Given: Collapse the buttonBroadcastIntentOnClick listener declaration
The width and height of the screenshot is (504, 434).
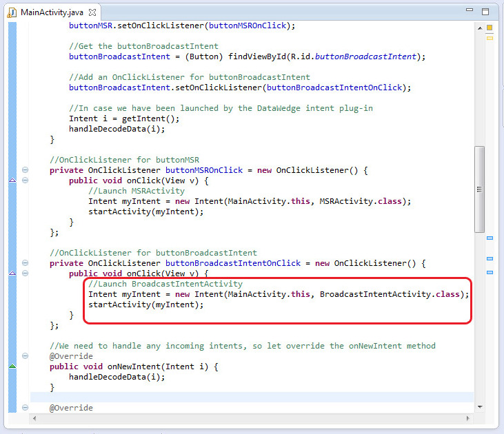Looking at the screenshot, I should pyautogui.click(x=26, y=263).
